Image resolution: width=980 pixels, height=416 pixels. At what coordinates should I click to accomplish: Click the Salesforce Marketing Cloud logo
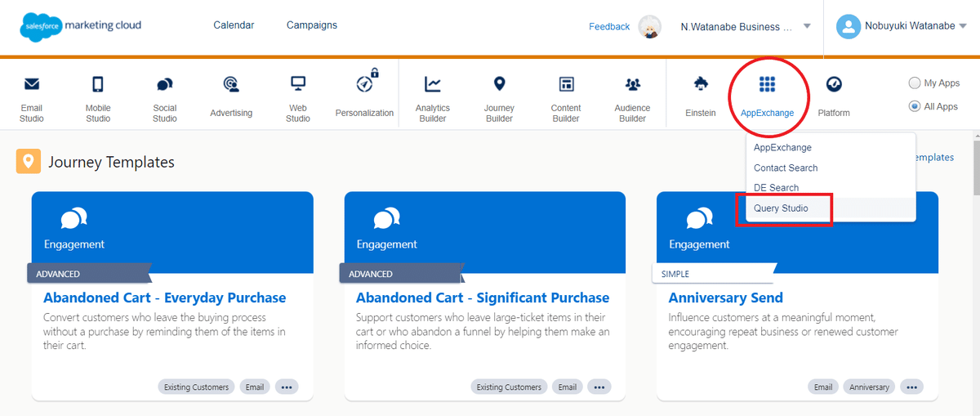tap(80, 26)
